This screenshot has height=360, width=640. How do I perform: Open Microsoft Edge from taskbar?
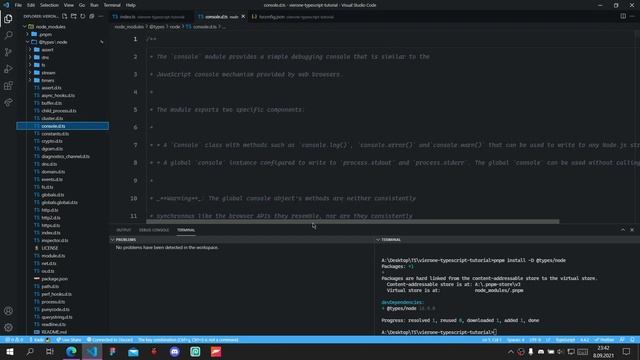click(71, 351)
